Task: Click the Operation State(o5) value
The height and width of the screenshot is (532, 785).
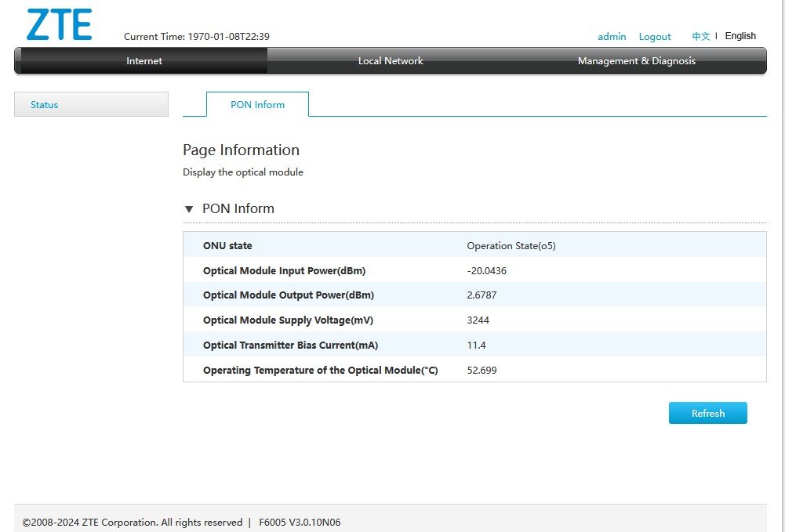Action: pos(511,246)
